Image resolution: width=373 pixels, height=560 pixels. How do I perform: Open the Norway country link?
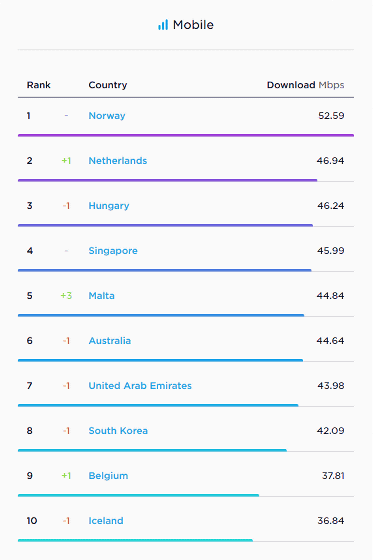pyautogui.click(x=107, y=116)
